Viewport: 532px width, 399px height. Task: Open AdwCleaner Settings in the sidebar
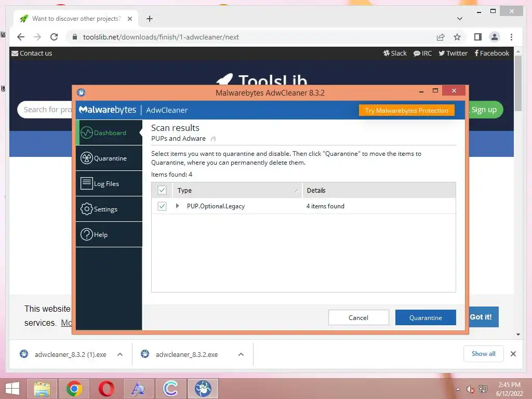pyautogui.click(x=109, y=209)
